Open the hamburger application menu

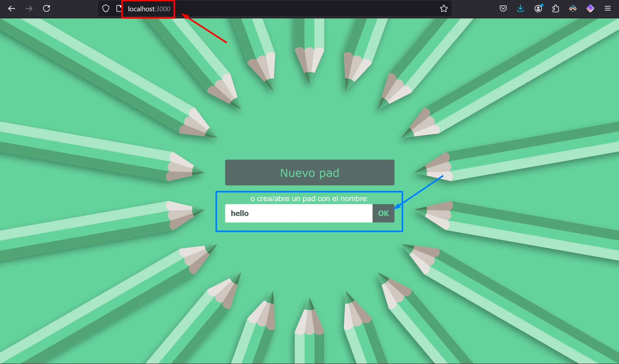pyautogui.click(x=608, y=9)
